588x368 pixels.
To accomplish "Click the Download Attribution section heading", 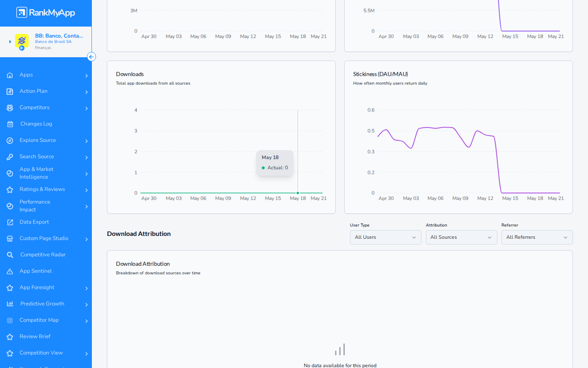I will [139, 234].
